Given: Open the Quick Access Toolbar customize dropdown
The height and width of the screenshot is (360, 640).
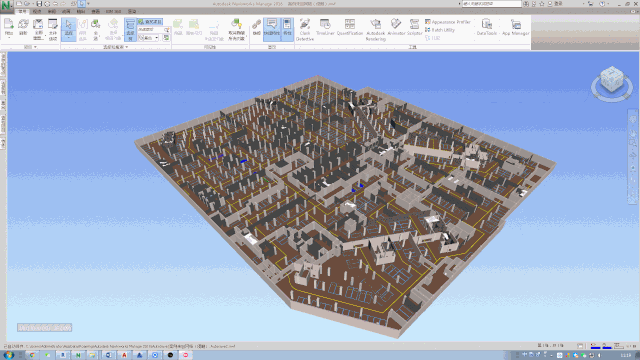Looking at the screenshot, I should click(x=88, y=4).
